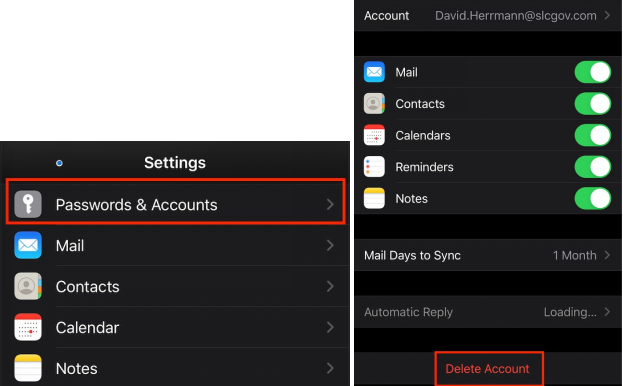The width and height of the screenshot is (623, 386).
Task: Tap the Reminders label in account panel
Action: [x=424, y=167]
